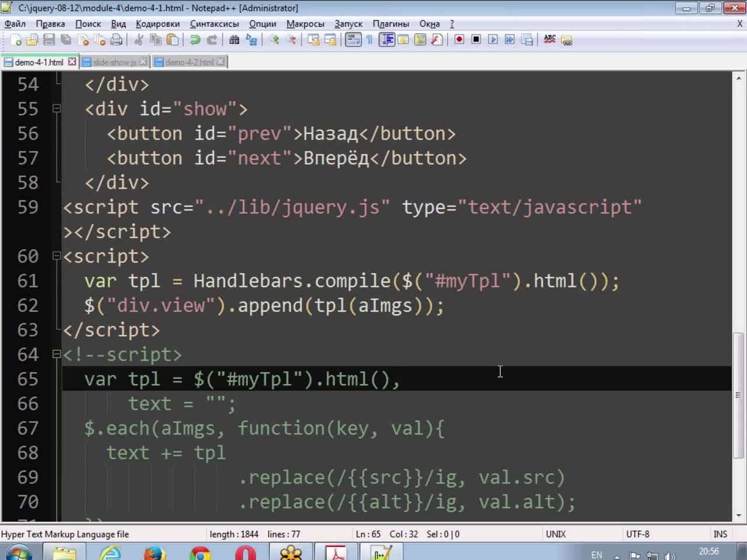This screenshot has width=747, height=560.
Task: Open the Синтаксисы menu
Action: point(214,24)
